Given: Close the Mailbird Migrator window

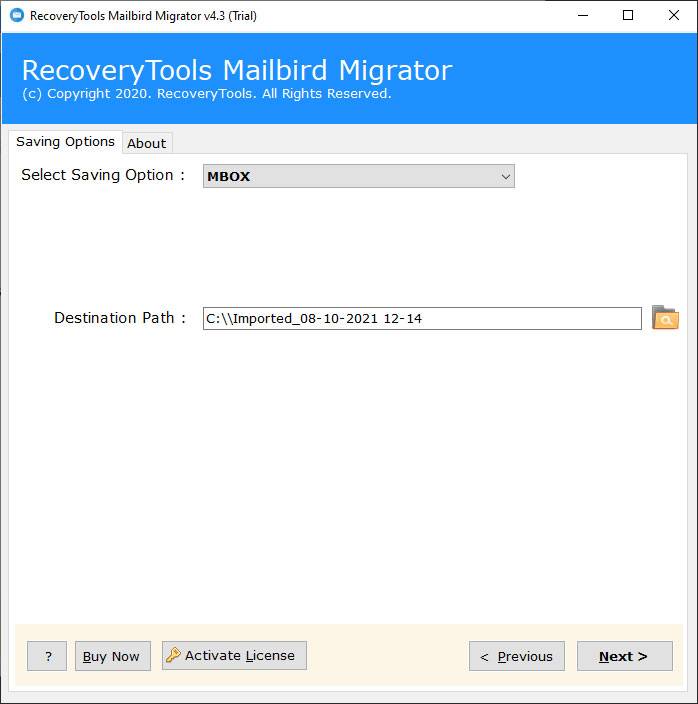Looking at the screenshot, I should tap(674, 16).
